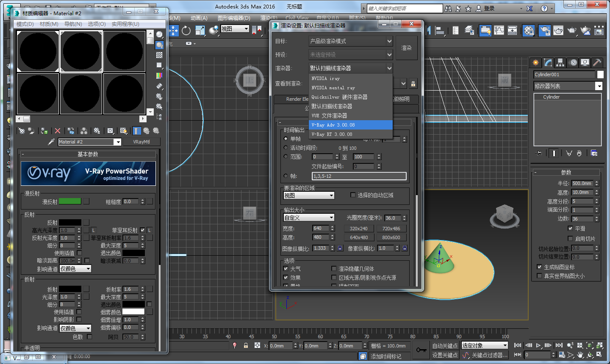Open the Motion panel icon
Screen dimensions: 610x364
[x=573, y=63]
